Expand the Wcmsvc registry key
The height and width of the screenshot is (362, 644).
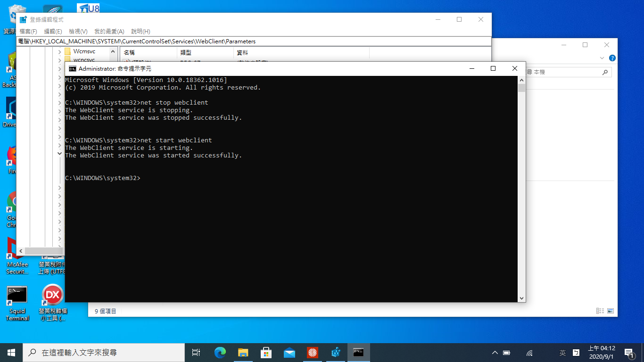(x=59, y=51)
